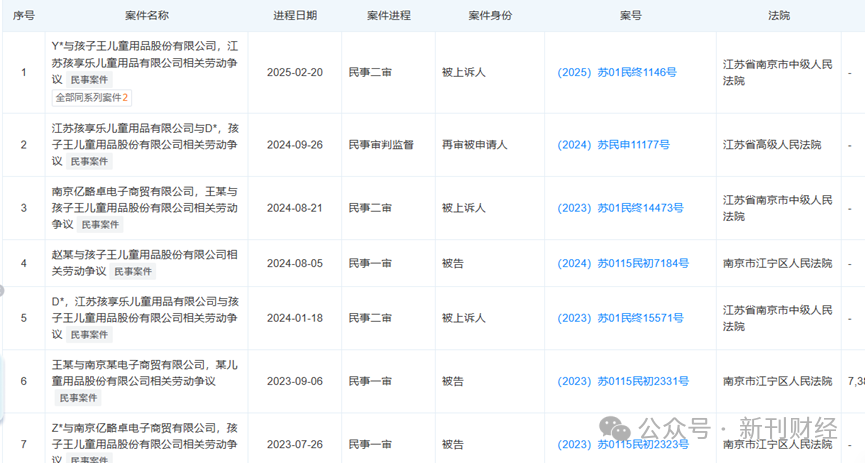The height and width of the screenshot is (463, 865).
Task: Click the 法院 column header
Action: 778,15
